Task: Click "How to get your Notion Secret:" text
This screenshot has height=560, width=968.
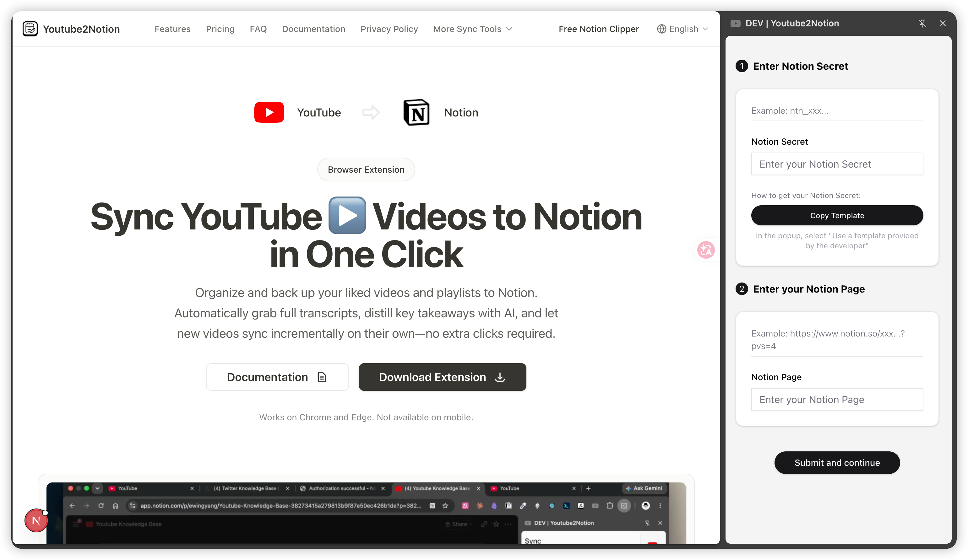Action: tap(806, 195)
